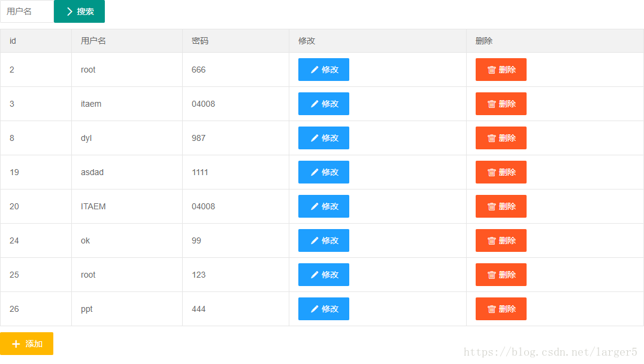Image resolution: width=644 pixels, height=364 pixels.
Task: Click the yellow 添加 button
Action: [27, 344]
